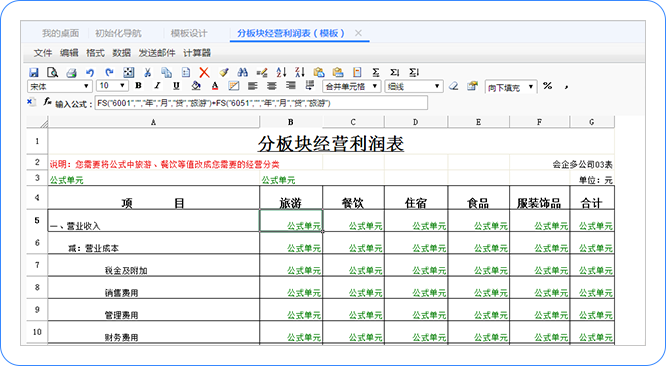Viewport: 666px width, 366px height.
Task: Copy using the two-pages icon
Action: (166, 73)
